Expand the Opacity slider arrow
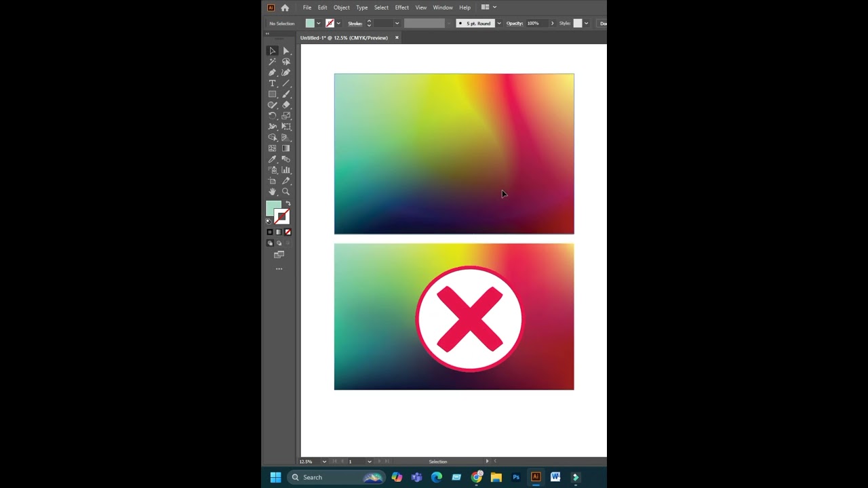The height and width of the screenshot is (488, 868). coord(552,24)
